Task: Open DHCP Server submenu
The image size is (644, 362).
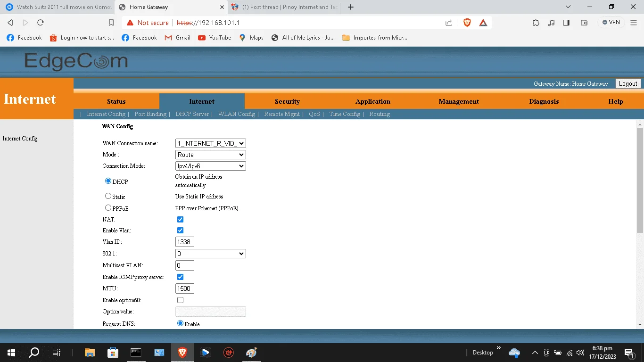Action: click(x=192, y=114)
